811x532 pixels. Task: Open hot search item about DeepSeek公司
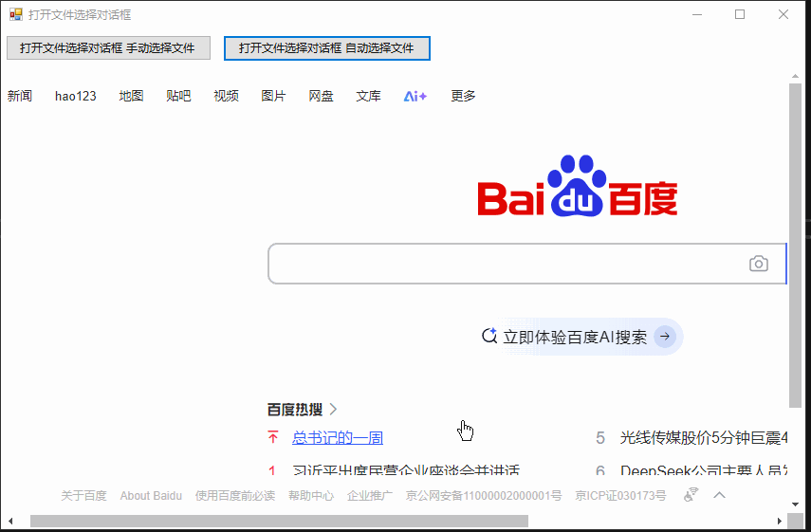point(704,470)
